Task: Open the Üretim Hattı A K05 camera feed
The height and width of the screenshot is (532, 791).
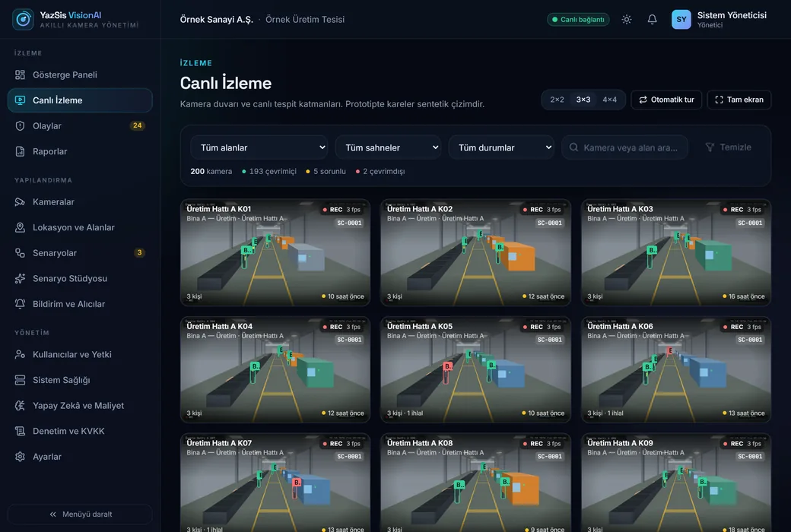Action: pos(475,369)
